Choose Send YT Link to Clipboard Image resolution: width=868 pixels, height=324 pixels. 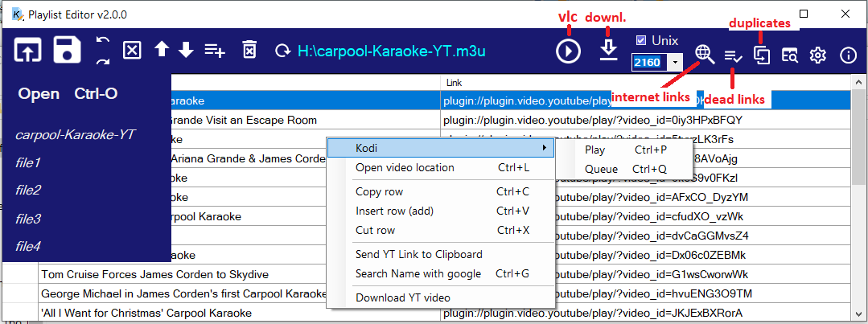tap(441, 254)
